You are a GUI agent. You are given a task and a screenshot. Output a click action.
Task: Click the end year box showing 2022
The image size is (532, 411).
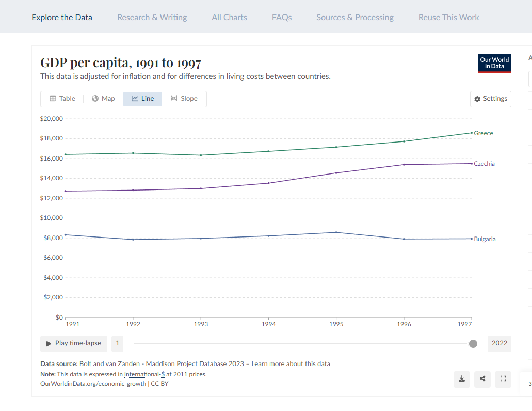click(499, 343)
